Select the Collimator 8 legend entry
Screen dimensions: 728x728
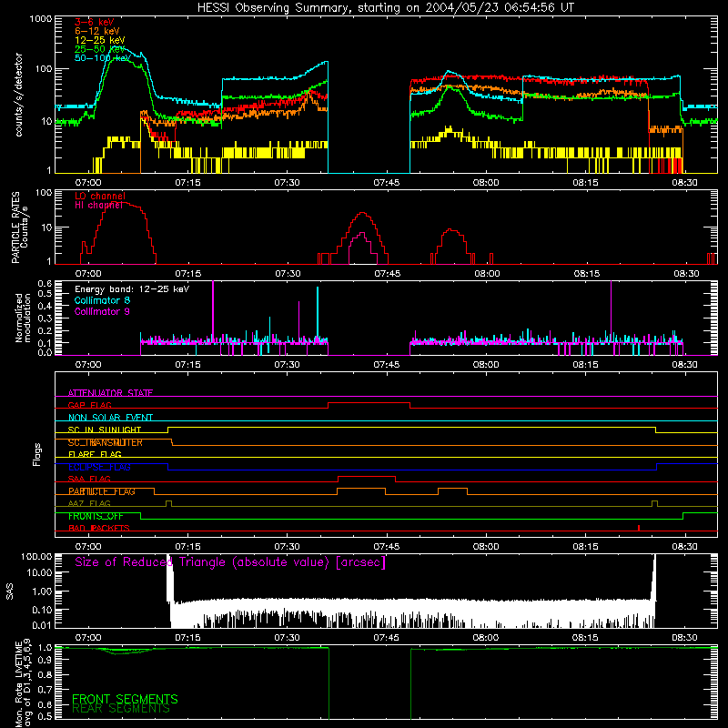pyautogui.click(x=102, y=300)
